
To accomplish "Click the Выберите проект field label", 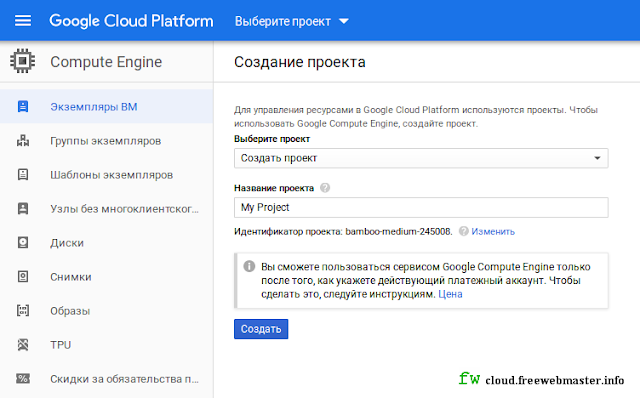I will 272,139.
